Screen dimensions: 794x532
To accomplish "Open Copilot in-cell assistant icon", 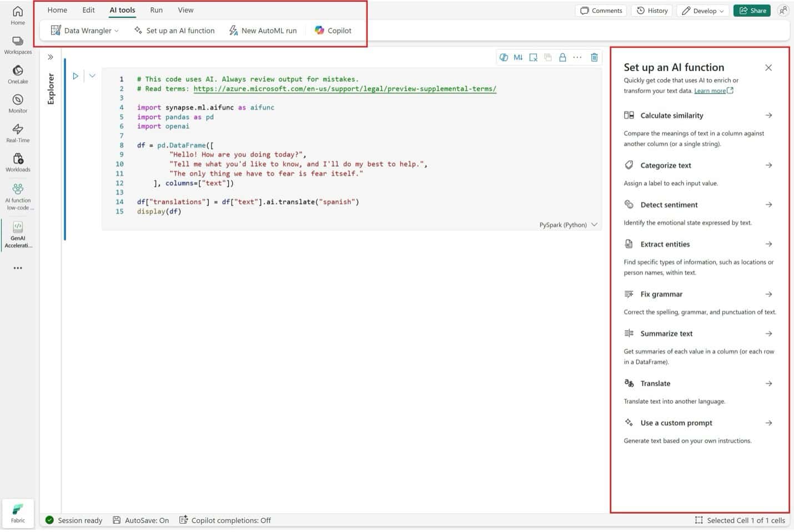I will coord(504,57).
